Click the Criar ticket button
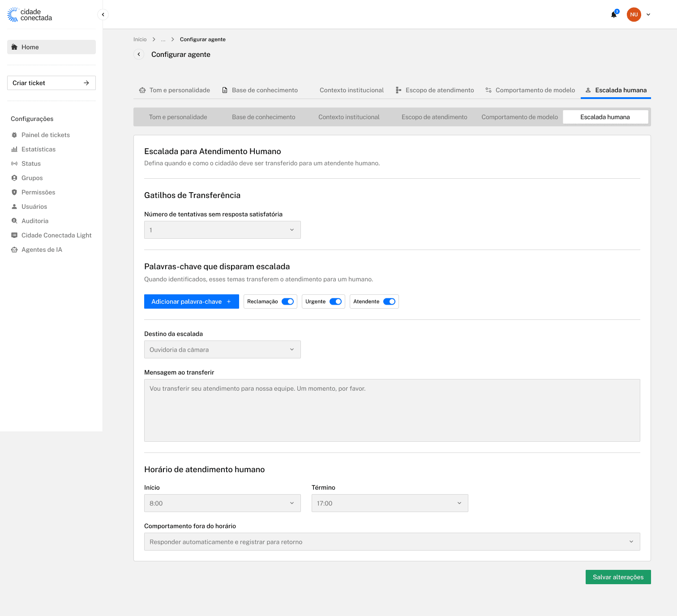Screen dimensions: 677x616 [51, 83]
